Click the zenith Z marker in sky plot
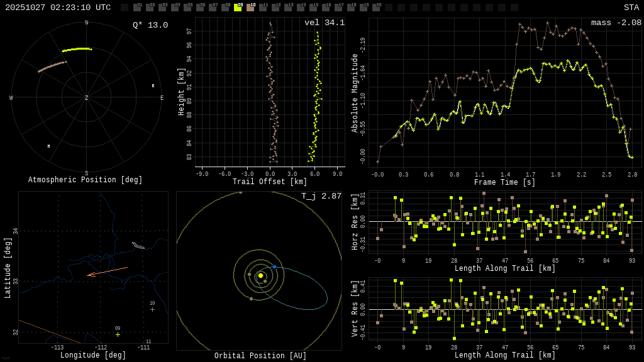Image resolution: width=644 pixels, height=362 pixels. coord(87,98)
